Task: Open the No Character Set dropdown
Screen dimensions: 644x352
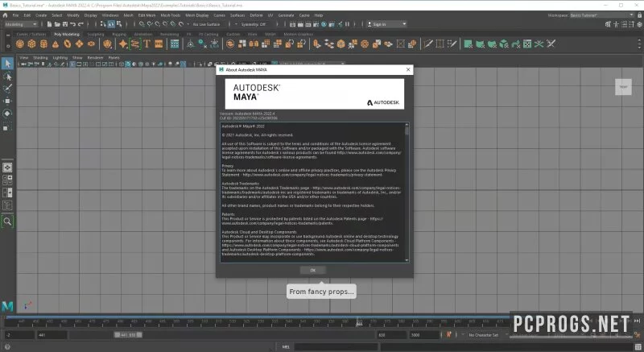Action: (x=485, y=335)
